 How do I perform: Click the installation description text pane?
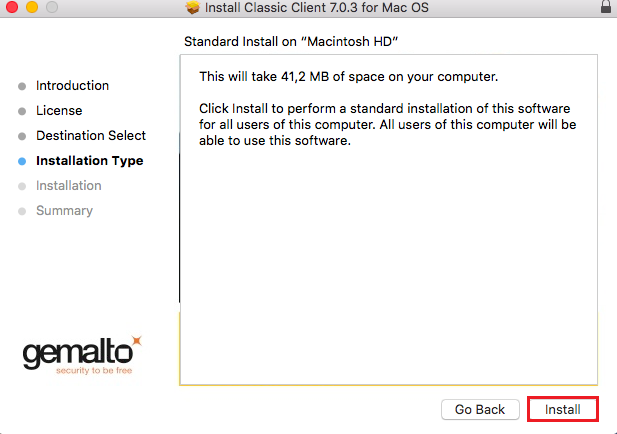(389, 220)
